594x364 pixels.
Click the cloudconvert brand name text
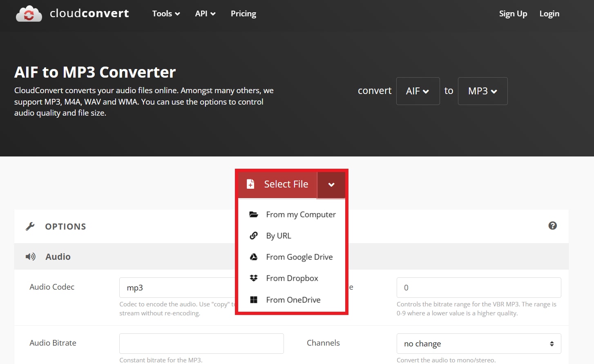(89, 13)
